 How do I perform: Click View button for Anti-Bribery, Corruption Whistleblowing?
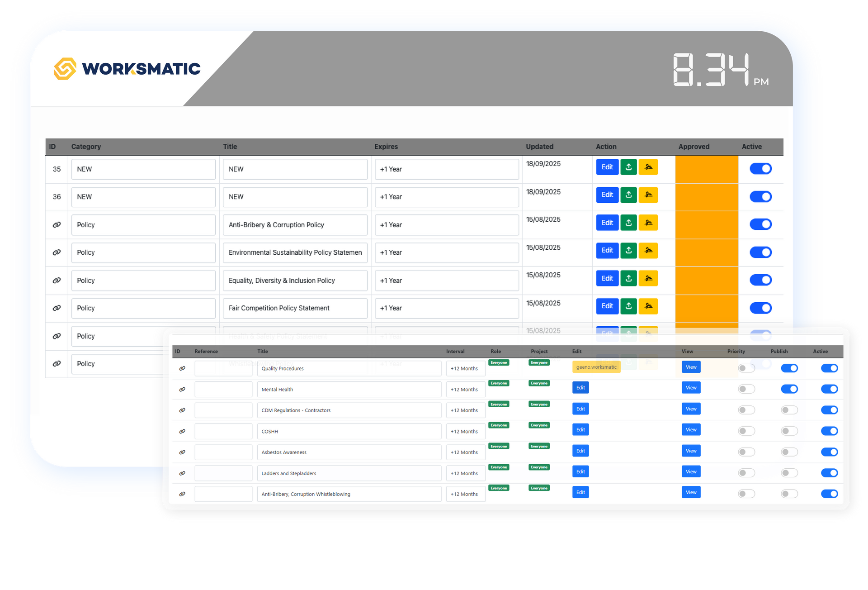691,492
